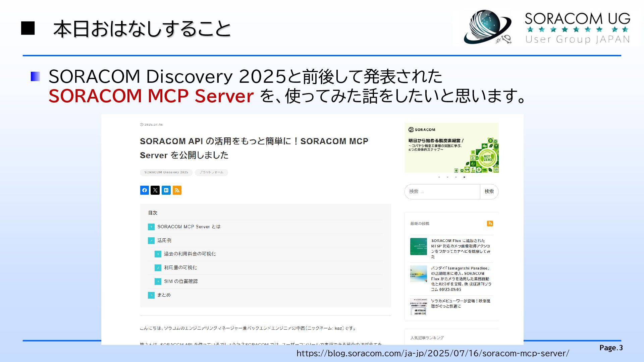
Task: Click the 人気記事ランキング heading
Action: tap(427, 338)
